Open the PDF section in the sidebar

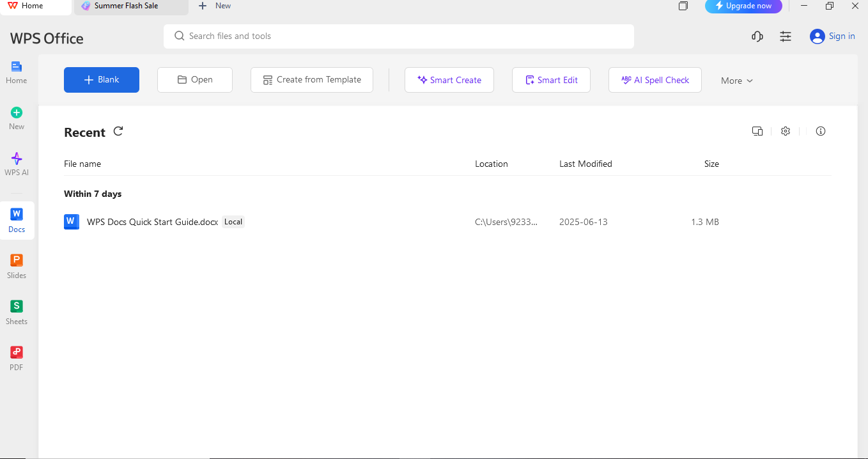[x=16, y=357]
